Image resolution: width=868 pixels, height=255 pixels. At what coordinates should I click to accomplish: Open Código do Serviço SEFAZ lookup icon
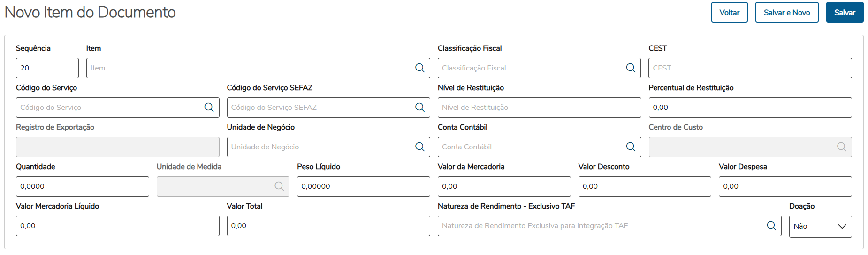[419, 108]
